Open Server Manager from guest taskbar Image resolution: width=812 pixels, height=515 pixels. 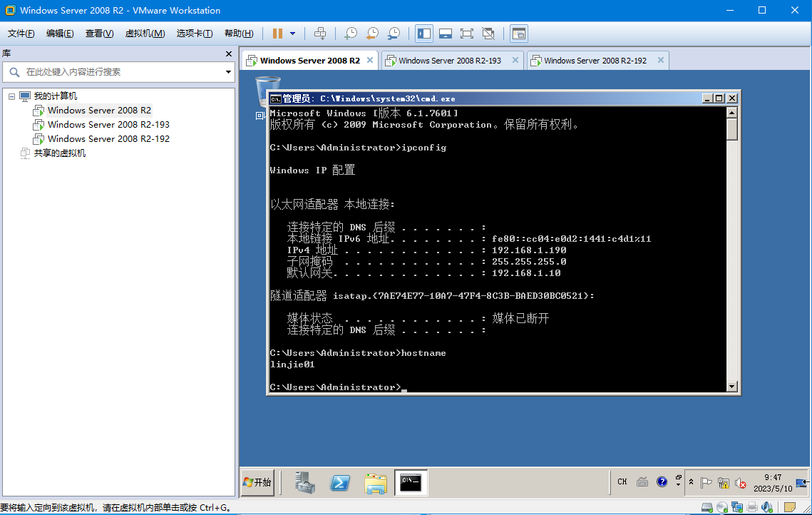(306, 482)
